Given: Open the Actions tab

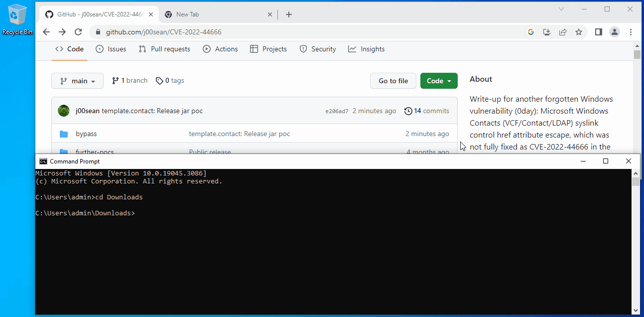Looking at the screenshot, I should pos(220,49).
